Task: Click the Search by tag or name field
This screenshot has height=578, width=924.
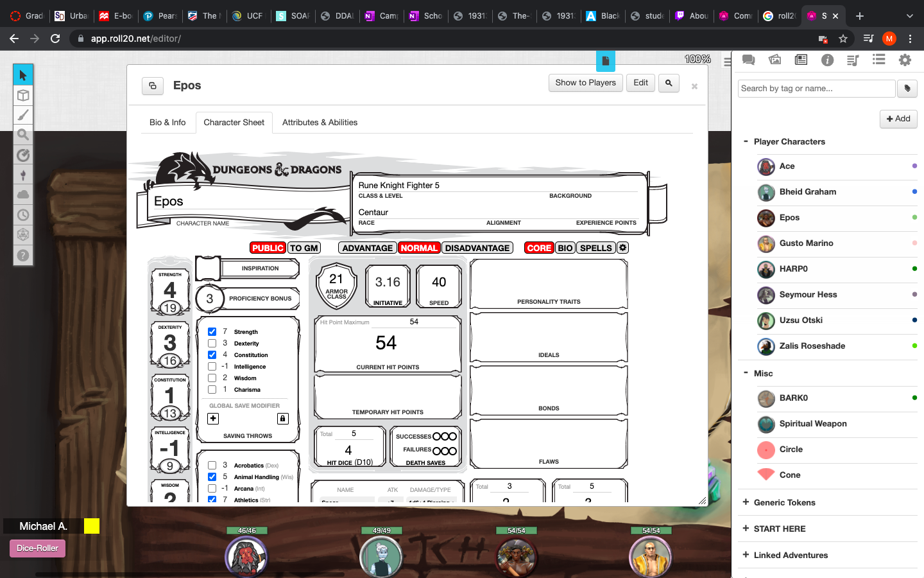Action: [x=816, y=89]
